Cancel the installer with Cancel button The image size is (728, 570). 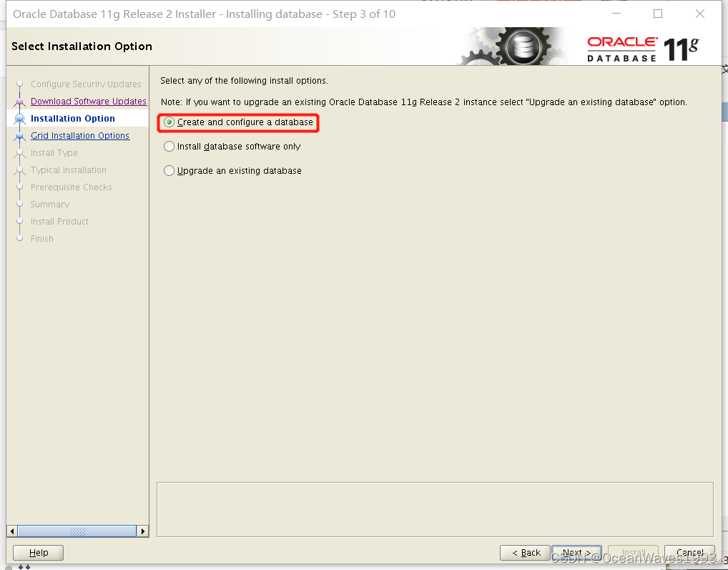pos(689,552)
